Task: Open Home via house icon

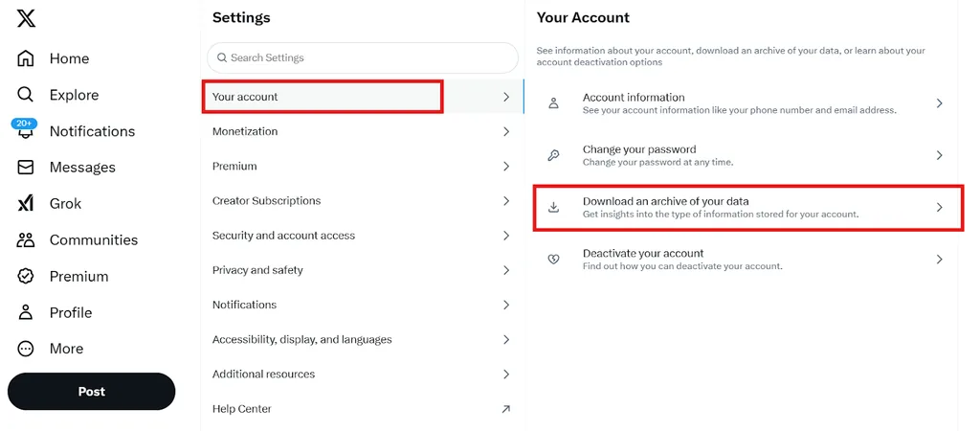Action: click(x=26, y=58)
